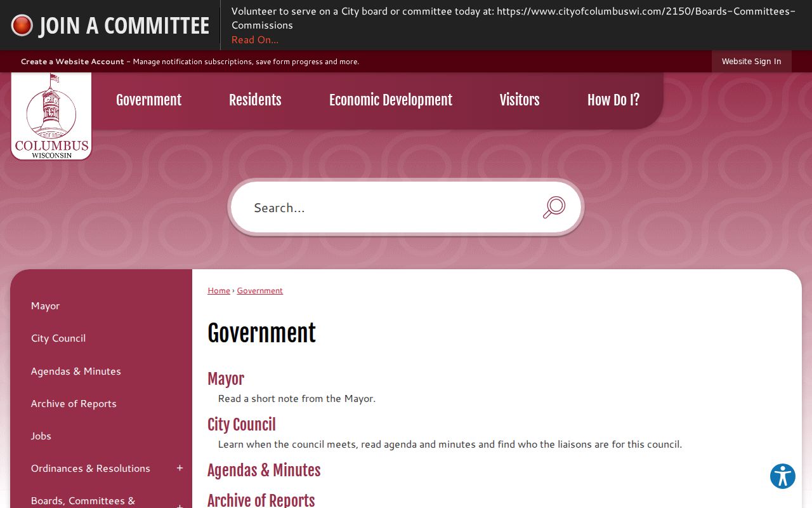This screenshot has height=508, width=812.
Task: Open the Economic Development menu
Action: pos(391,100)
